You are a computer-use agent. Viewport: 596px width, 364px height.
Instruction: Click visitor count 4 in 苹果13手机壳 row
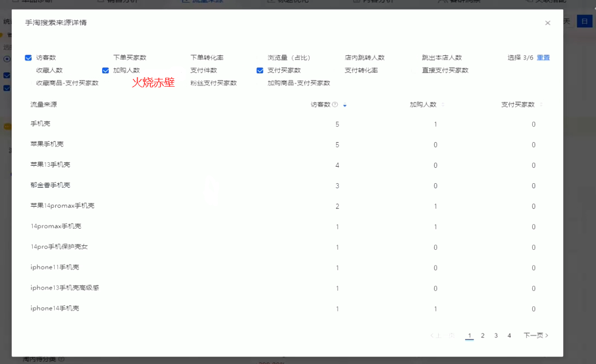(337, 165)
